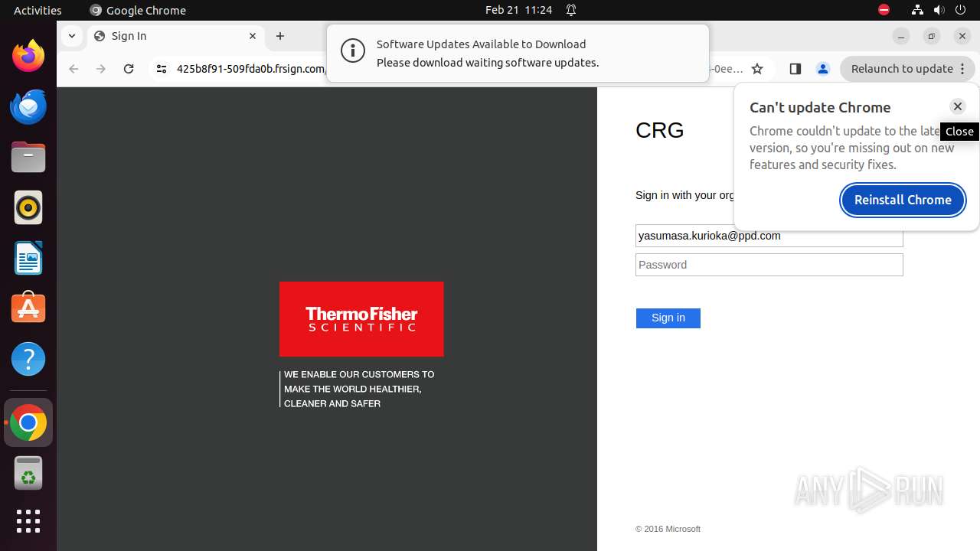Open the Google Chrome app menu in top bar
Screen dimensions: 980x551
138,10
